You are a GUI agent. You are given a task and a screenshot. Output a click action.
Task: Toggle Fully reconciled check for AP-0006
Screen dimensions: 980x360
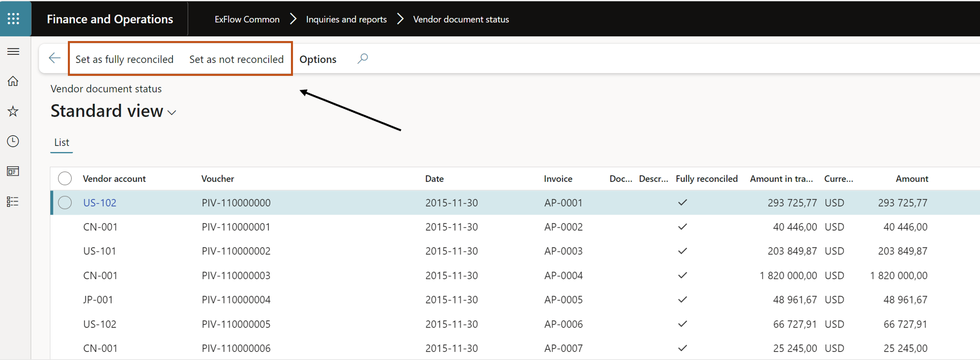point(682,324)
